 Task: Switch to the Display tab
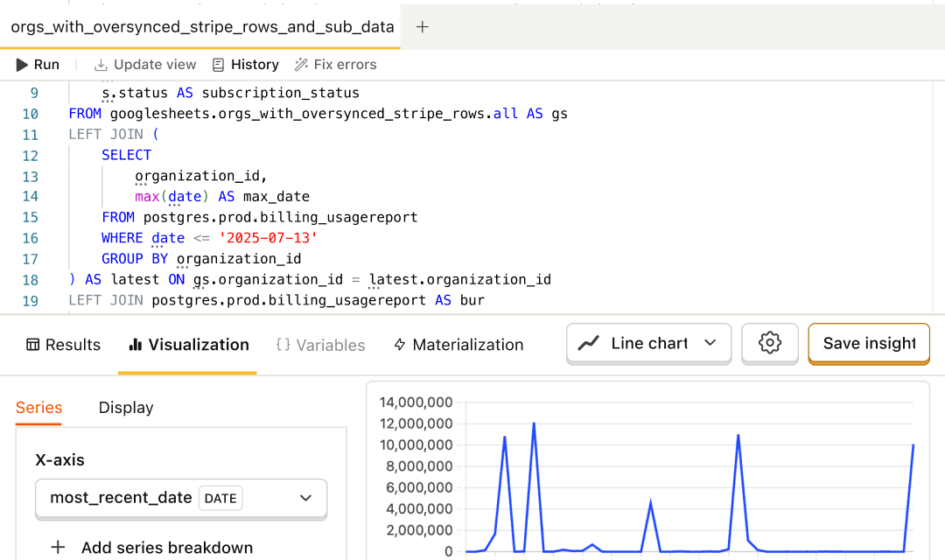pos(126,408)
